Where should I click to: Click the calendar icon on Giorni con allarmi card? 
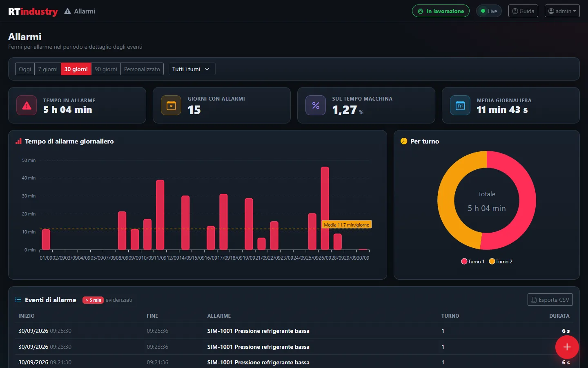pos(171,105)
